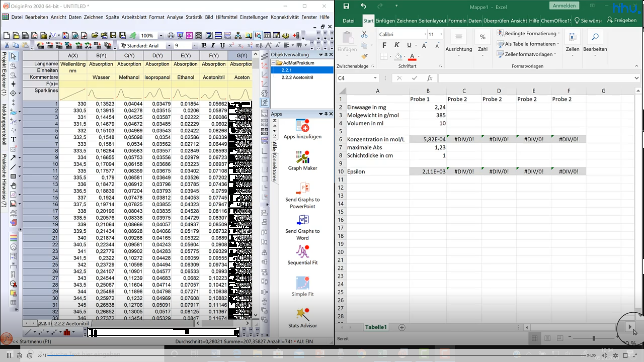Image resolution: width=644 pixels, height=362 pixels.
Task: Click Excel save icon
Action: pos(346,6)
